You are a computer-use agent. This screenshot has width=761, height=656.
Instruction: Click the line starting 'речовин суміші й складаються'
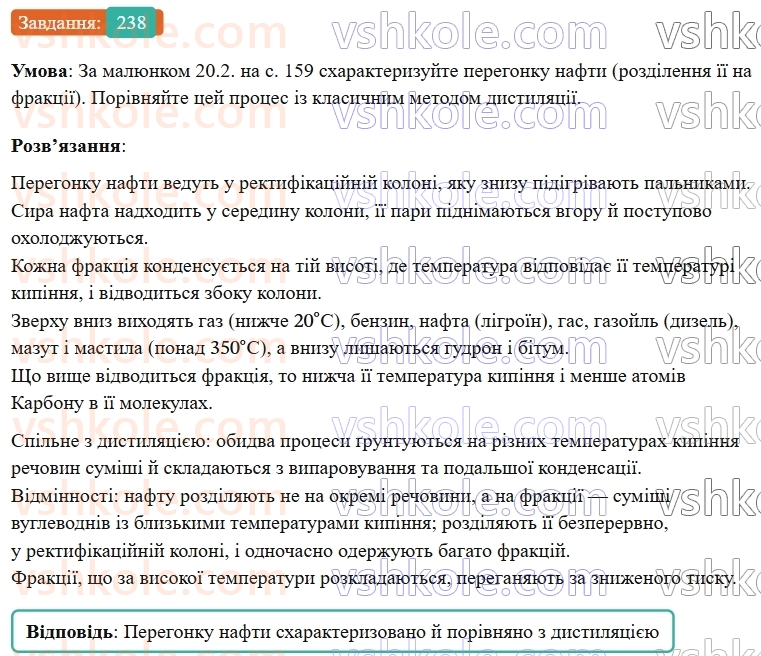click(x=326, y=468)
